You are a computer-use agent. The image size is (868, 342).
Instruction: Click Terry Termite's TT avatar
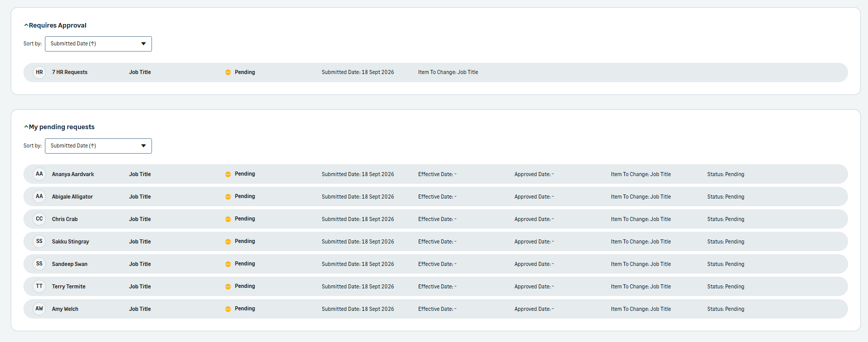click(39, 286)
